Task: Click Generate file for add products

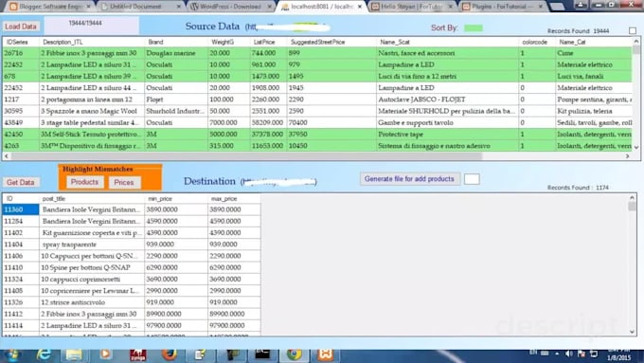Action: click(x=409, y=179)
